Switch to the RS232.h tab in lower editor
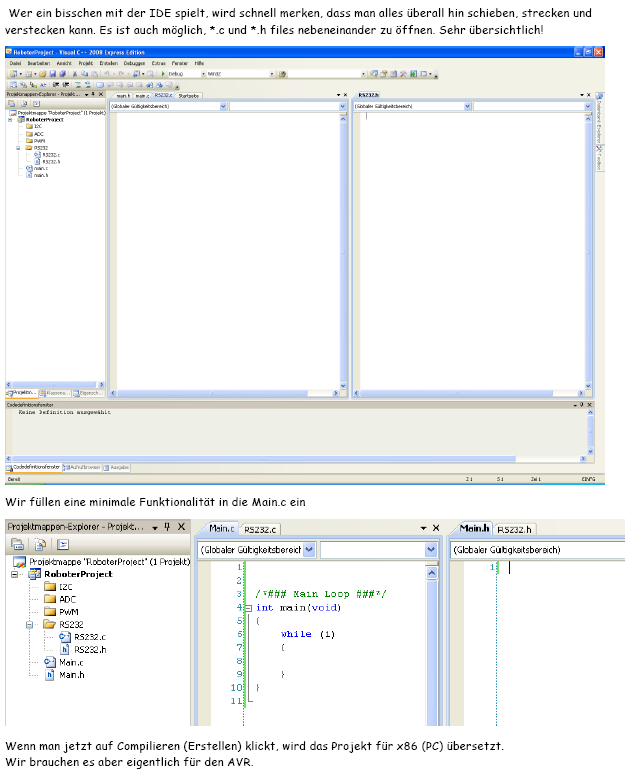The height and width of the screenshot is (778, 641). click(515, 529)
